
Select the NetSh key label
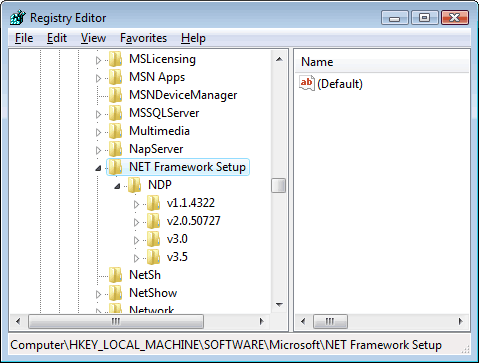[145, 275]
